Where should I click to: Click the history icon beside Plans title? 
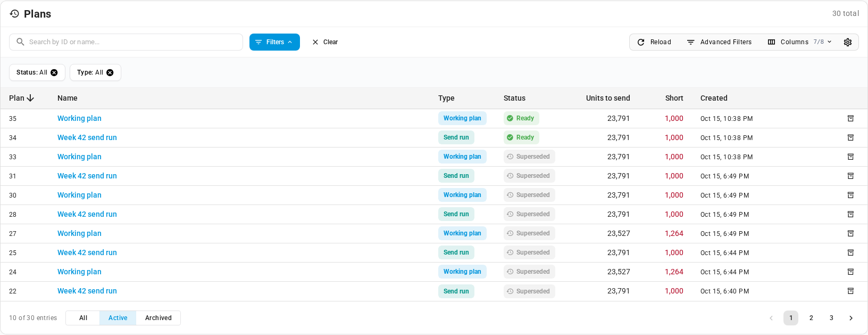14,14
